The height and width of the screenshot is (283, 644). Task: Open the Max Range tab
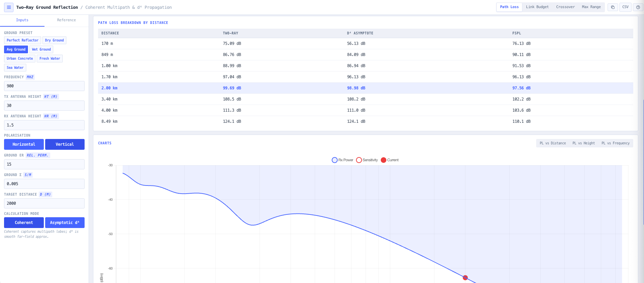(591, 7)
